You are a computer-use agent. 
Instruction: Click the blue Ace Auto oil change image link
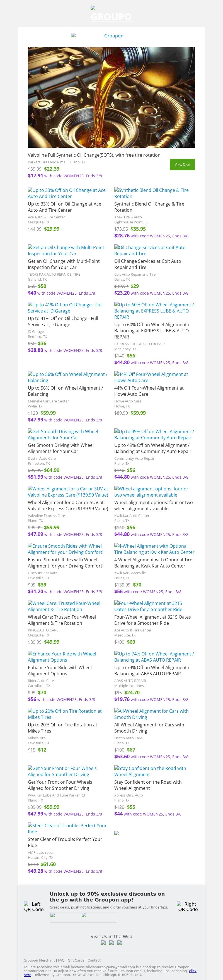[67, 193]
